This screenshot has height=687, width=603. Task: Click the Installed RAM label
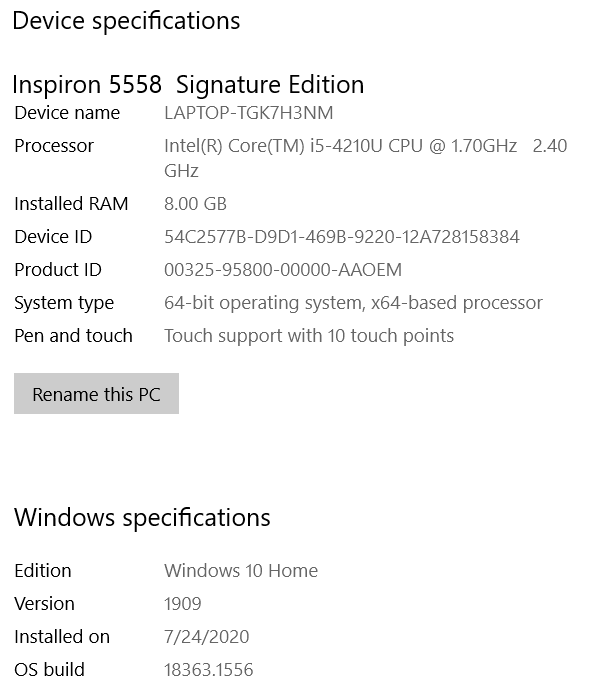pyautogui.click(x=71, y=204)
